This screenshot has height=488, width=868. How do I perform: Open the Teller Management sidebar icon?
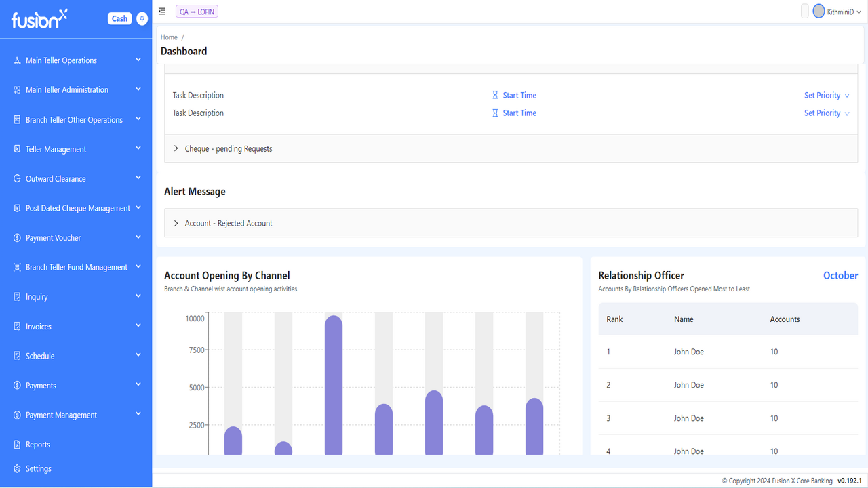16,148
